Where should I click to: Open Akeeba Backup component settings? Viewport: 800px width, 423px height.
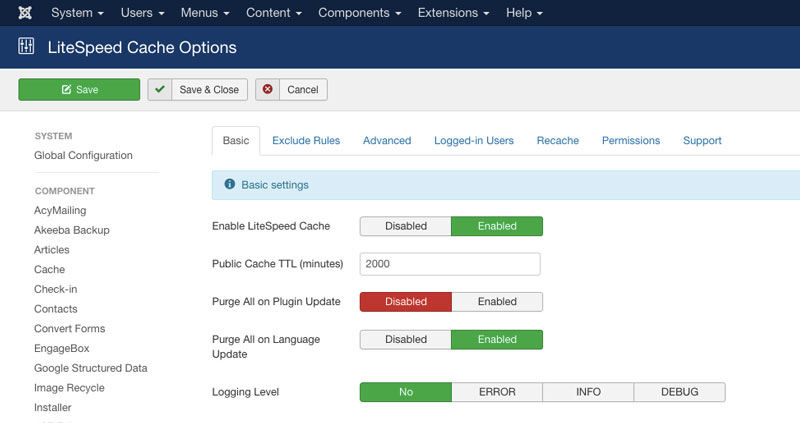(x=72, y=230)
